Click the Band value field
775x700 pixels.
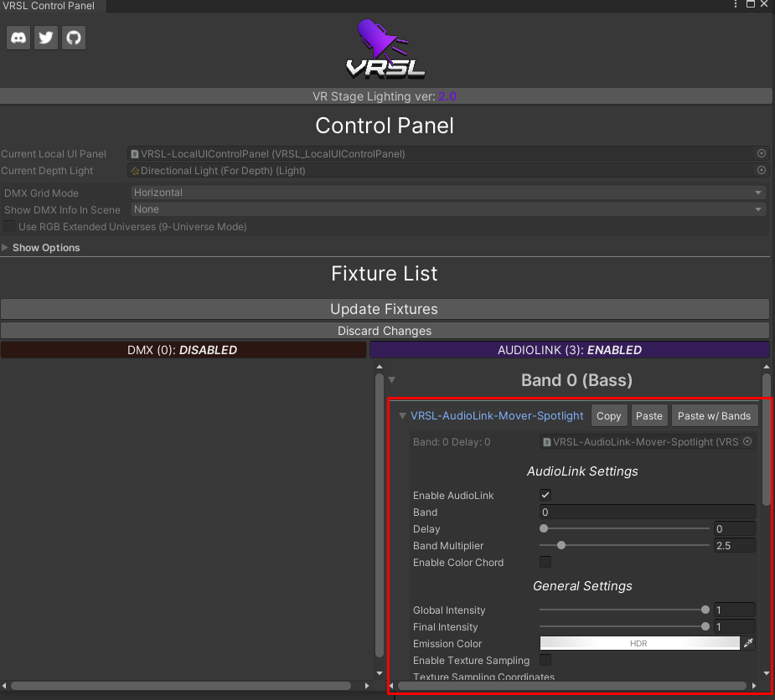tap(647, 512)
